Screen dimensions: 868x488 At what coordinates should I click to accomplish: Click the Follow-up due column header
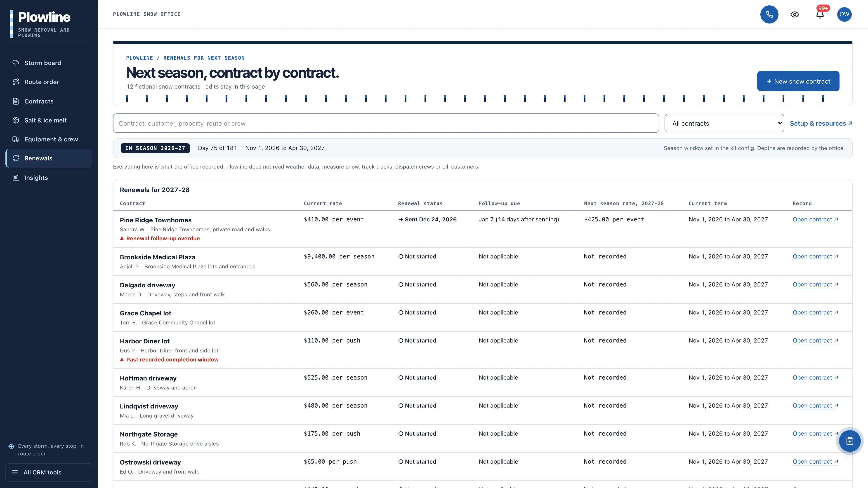[499, 203]
